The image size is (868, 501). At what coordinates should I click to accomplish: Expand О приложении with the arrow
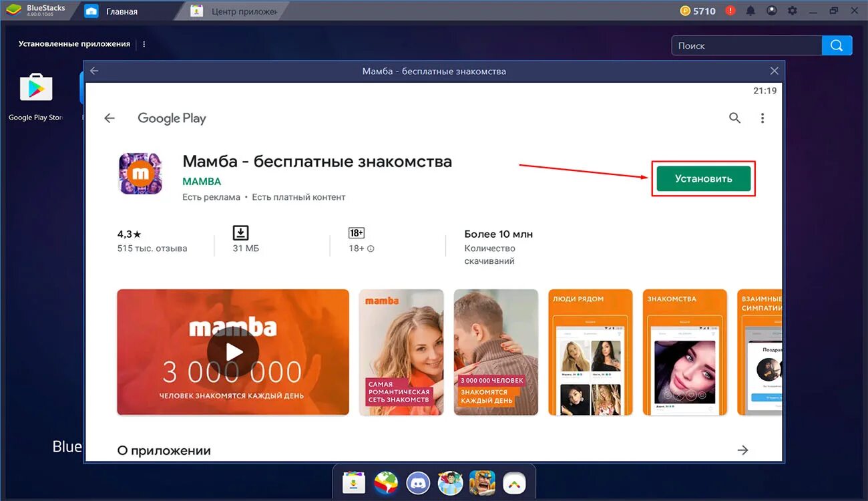(742, 450)
